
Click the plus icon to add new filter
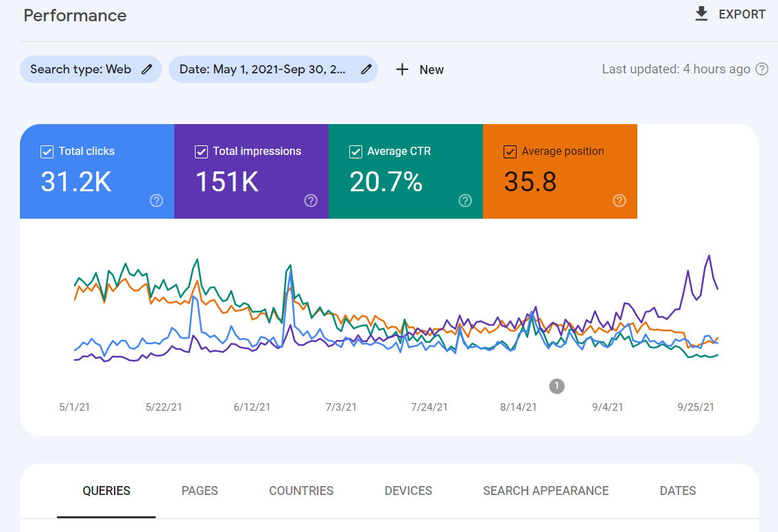click(x=403, y=70)
